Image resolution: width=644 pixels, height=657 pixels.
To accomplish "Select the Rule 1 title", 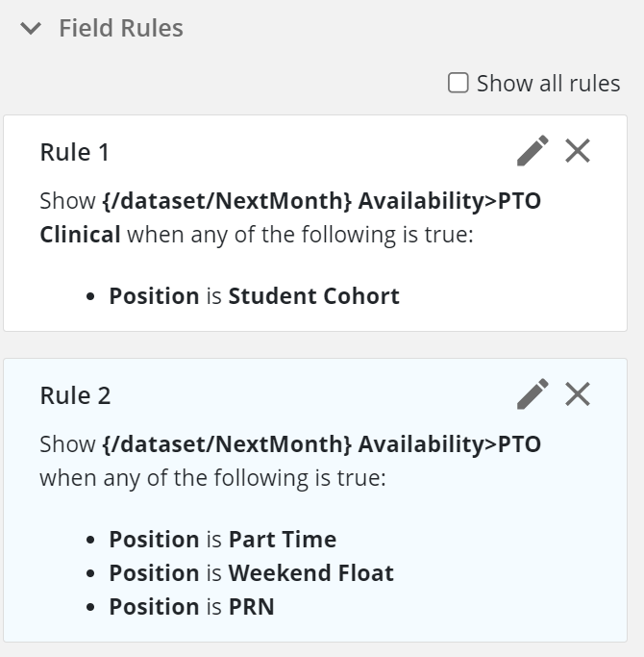I will [x=75, y=152].
